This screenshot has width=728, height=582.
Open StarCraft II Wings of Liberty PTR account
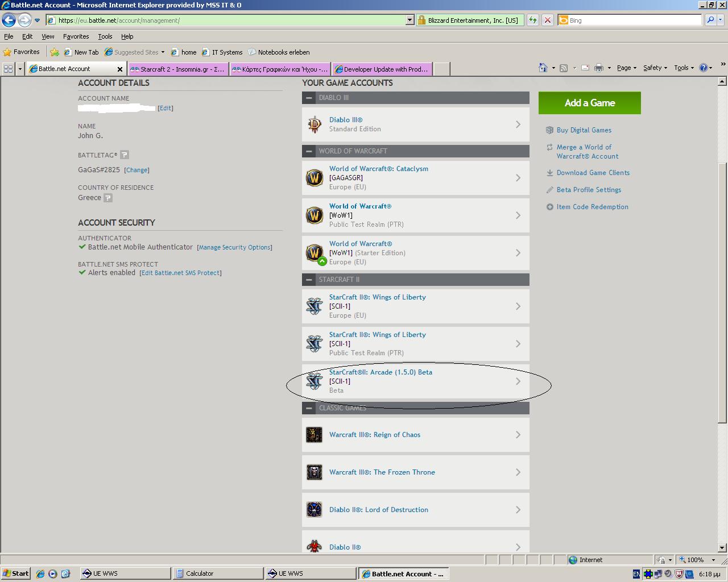coord(416,344)
